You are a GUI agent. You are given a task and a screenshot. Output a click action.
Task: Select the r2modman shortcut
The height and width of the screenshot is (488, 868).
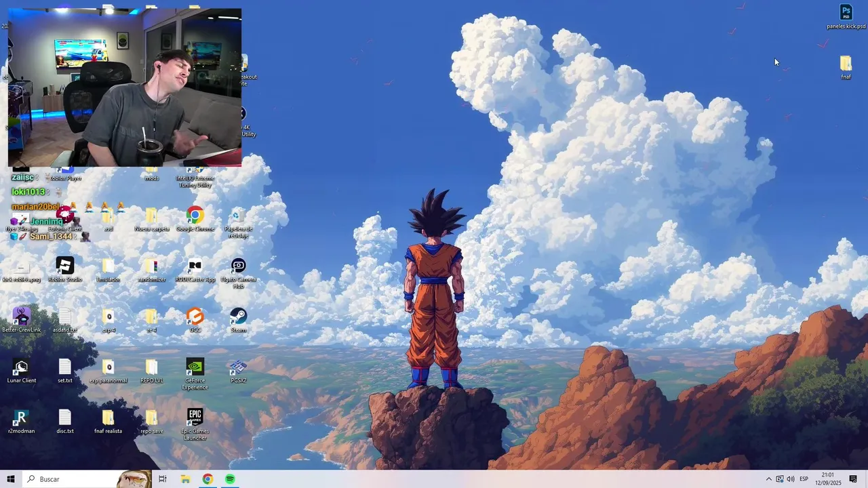point(22,422)
